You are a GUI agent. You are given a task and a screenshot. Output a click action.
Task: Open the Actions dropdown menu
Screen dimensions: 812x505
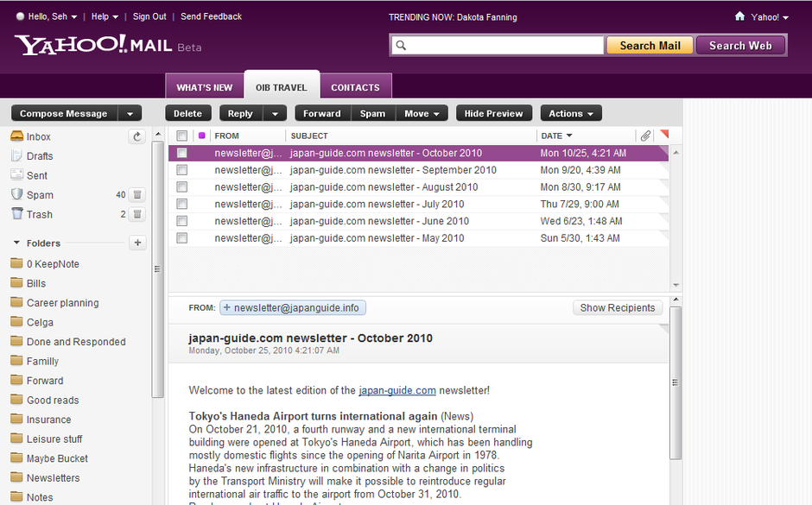coord(571,113)
